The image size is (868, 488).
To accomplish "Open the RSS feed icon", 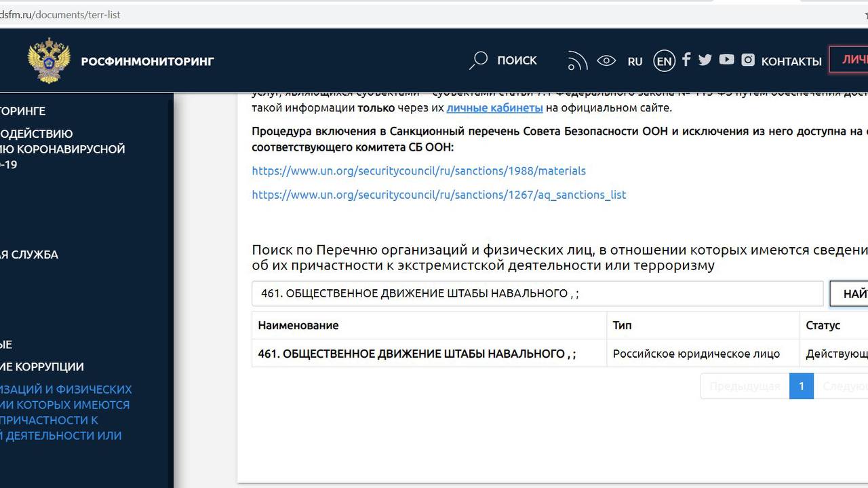I will [x=577, y=61].
